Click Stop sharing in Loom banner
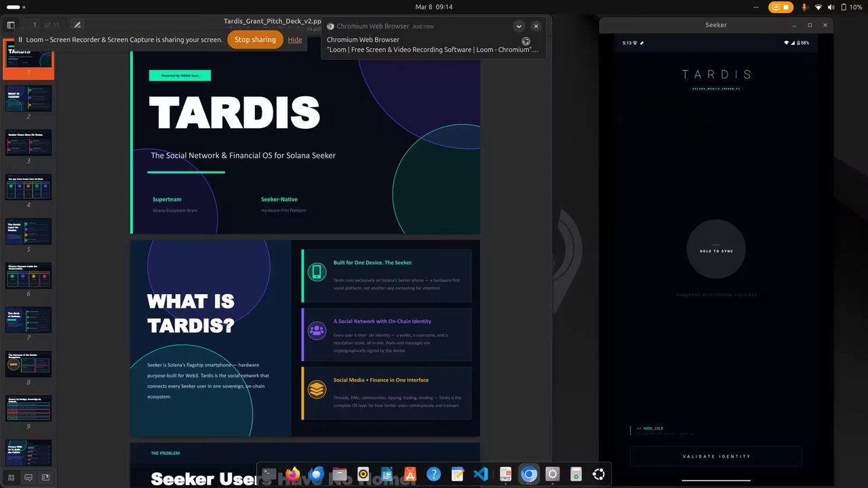This screenshot has width=868, height=488. (x=255, y=39)
